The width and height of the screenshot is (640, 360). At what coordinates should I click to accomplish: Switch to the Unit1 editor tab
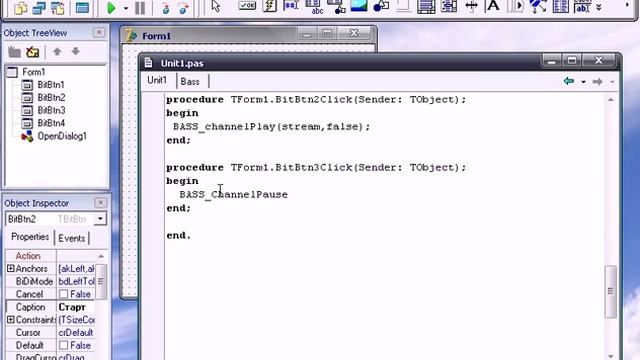[x=157, y=80]
